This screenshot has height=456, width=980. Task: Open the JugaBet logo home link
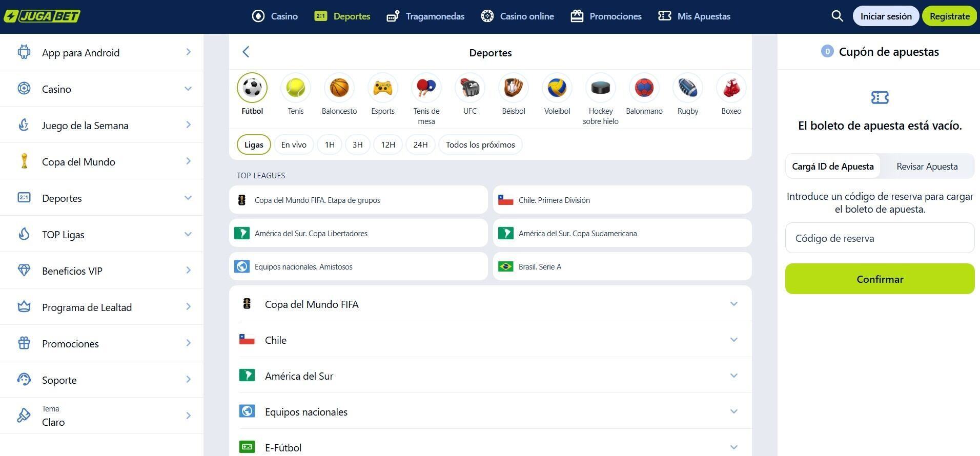(x=42, y=16)
